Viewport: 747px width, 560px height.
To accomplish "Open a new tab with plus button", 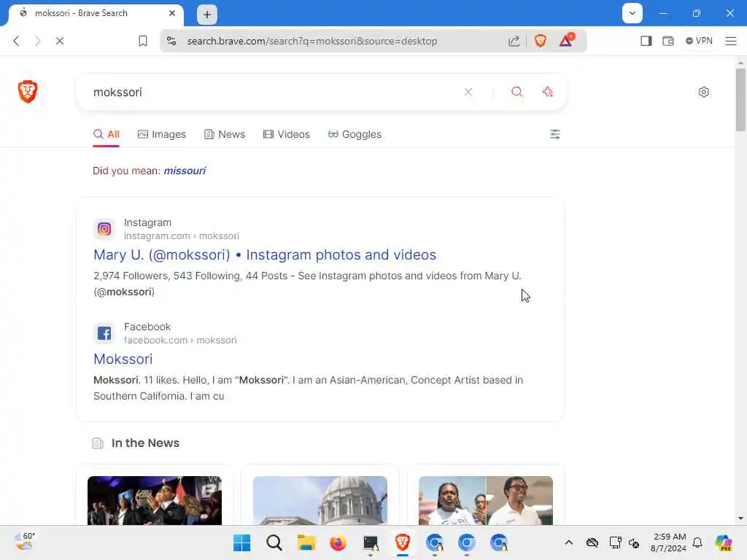I will click(207, 15).
